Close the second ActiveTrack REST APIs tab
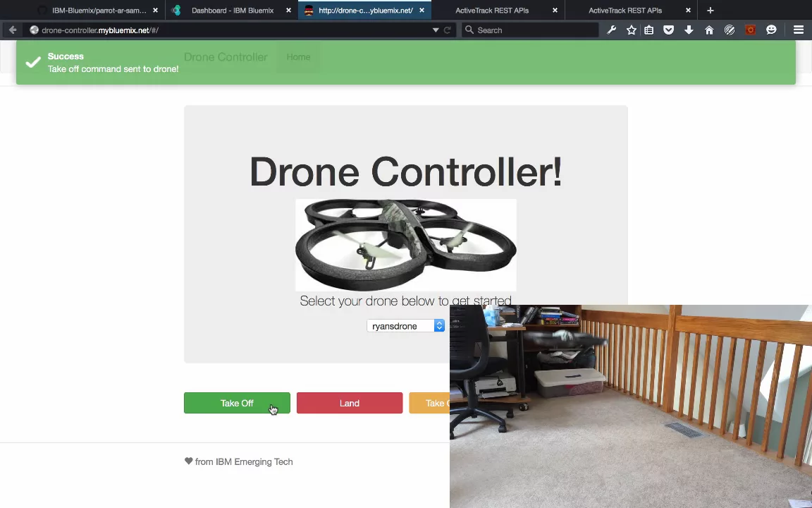Screen dimensions: 812x508 pyautogui.click(x=688, y=11)
